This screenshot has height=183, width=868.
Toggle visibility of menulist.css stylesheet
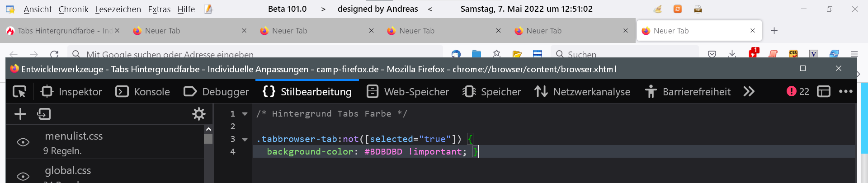(x=23, y=142)
